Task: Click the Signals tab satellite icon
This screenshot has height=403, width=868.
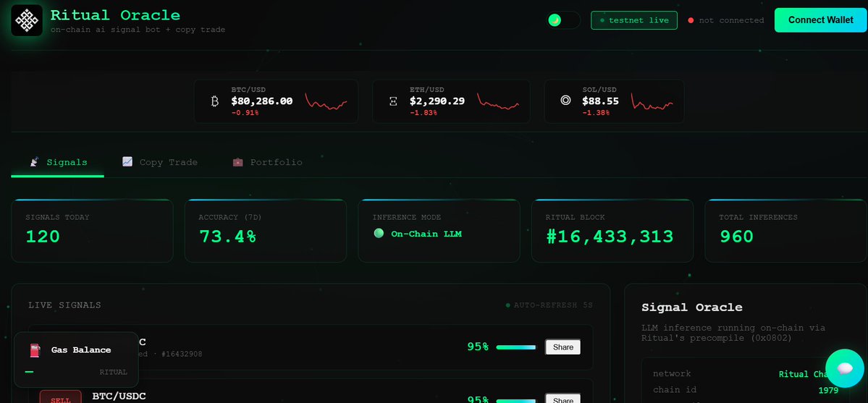Action: (34, 162)
